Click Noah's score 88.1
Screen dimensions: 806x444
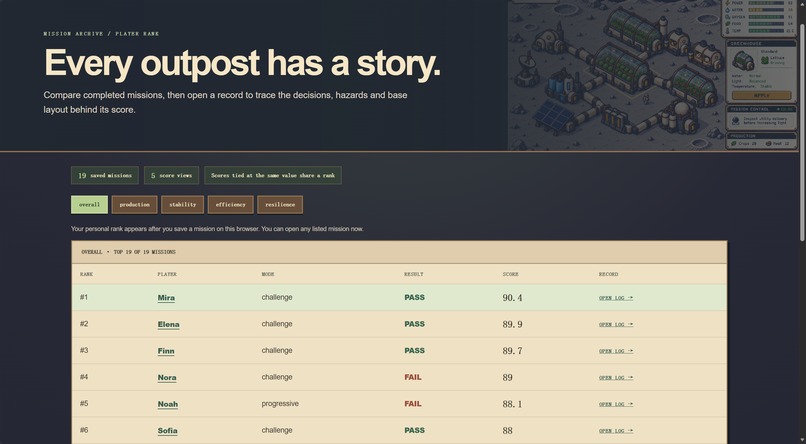[512, 405]
